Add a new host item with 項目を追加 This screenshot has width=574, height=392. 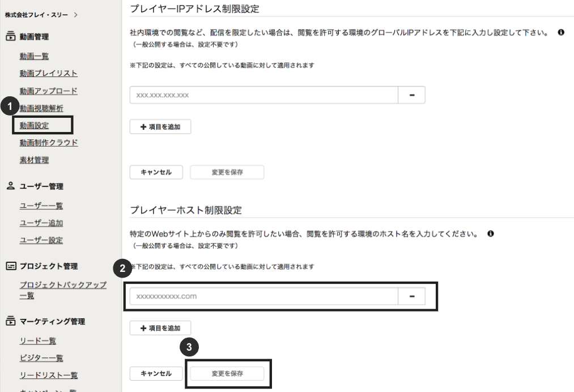pyautogui.click(x=160, y=327)
